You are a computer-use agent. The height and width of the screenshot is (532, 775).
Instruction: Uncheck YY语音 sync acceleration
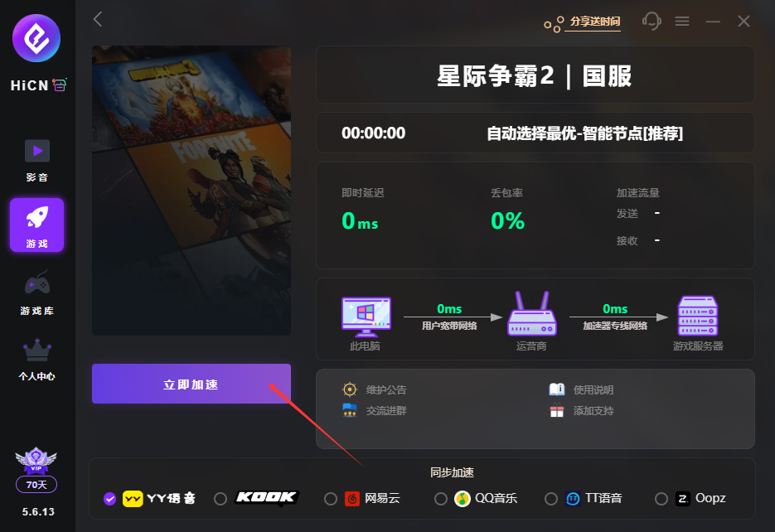(109, 499)
